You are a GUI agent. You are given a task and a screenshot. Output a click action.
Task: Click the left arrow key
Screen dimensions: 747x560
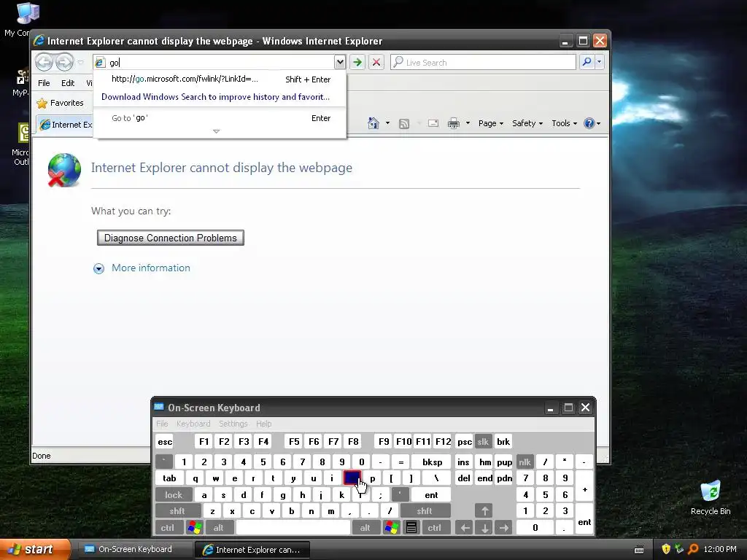pos(465,528)
